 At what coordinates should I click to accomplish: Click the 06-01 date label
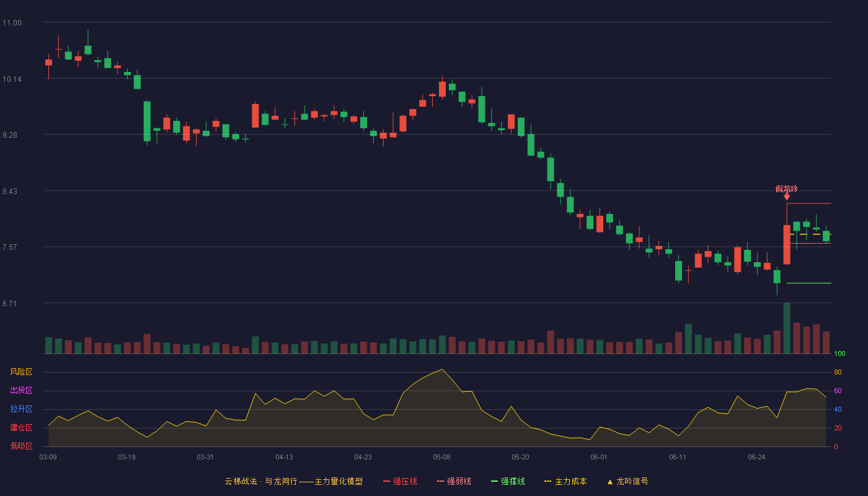tap(599, 457)
